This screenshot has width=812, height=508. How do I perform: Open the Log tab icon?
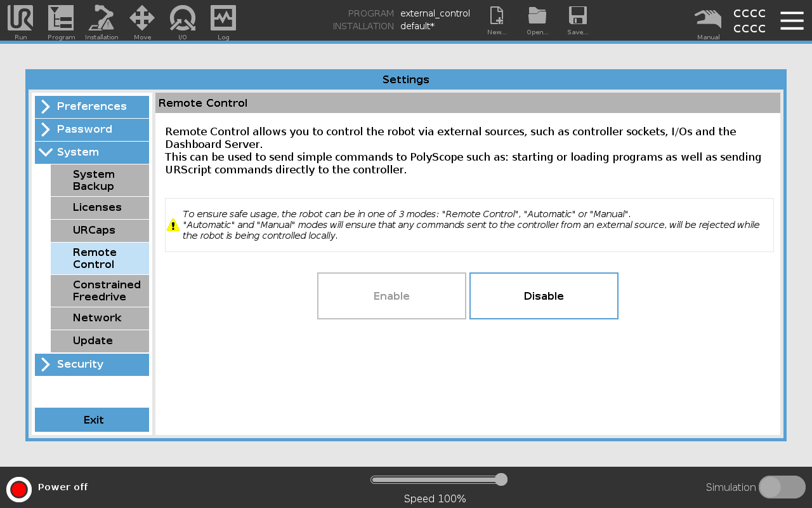click(x=223, y=19)
